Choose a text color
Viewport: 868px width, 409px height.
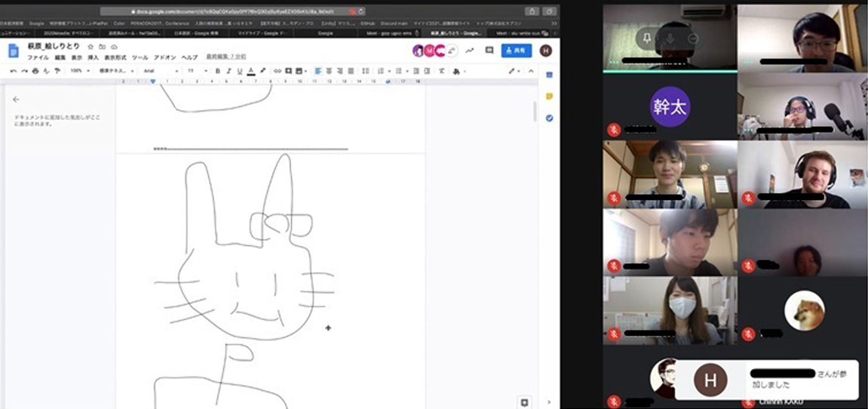click(251, 71)
